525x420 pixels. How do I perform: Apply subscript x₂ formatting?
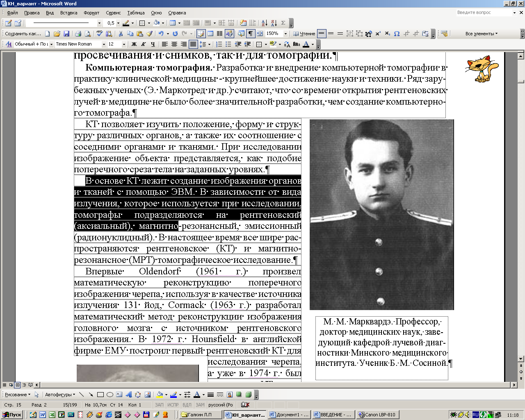coord(387,34)
